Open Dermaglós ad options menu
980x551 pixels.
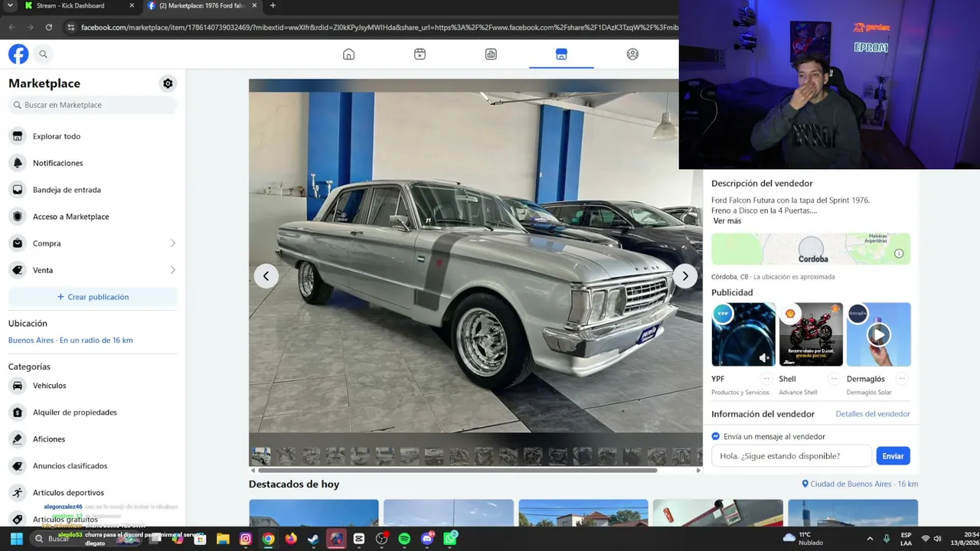[902, 379]
